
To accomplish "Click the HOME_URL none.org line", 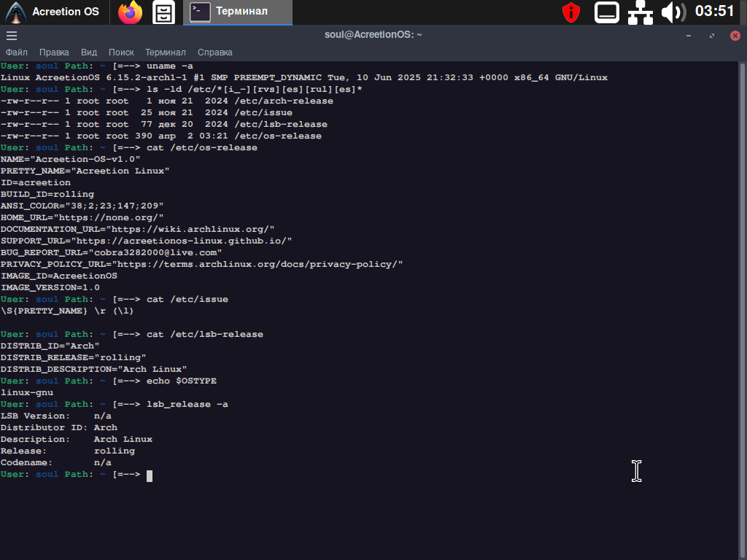I will click(x=82, y=217).
